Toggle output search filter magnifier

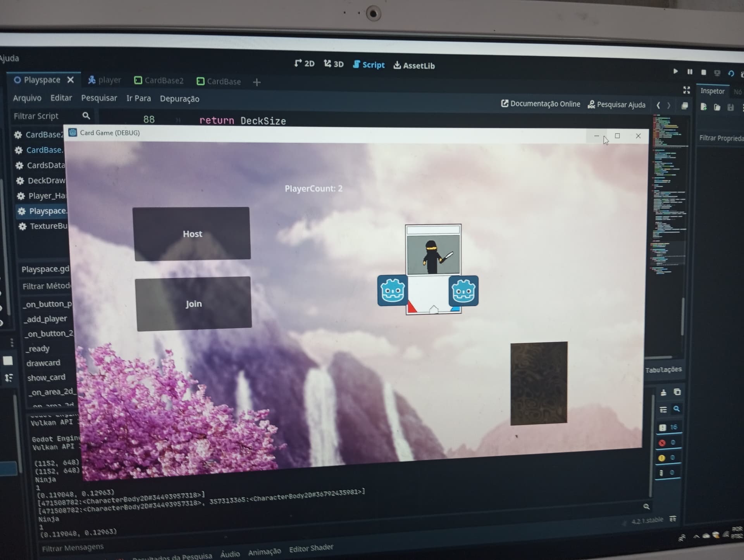tap(677, 409)
